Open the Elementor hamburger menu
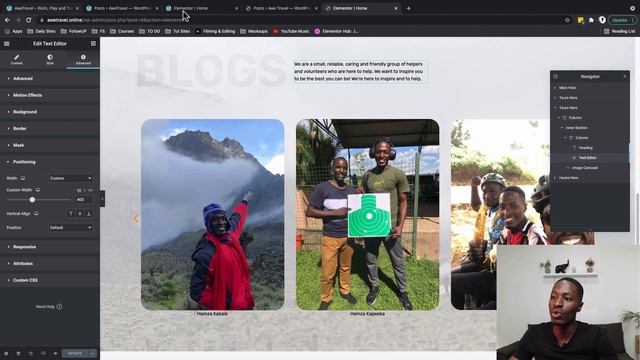640x360 pixels. point(7,44)
